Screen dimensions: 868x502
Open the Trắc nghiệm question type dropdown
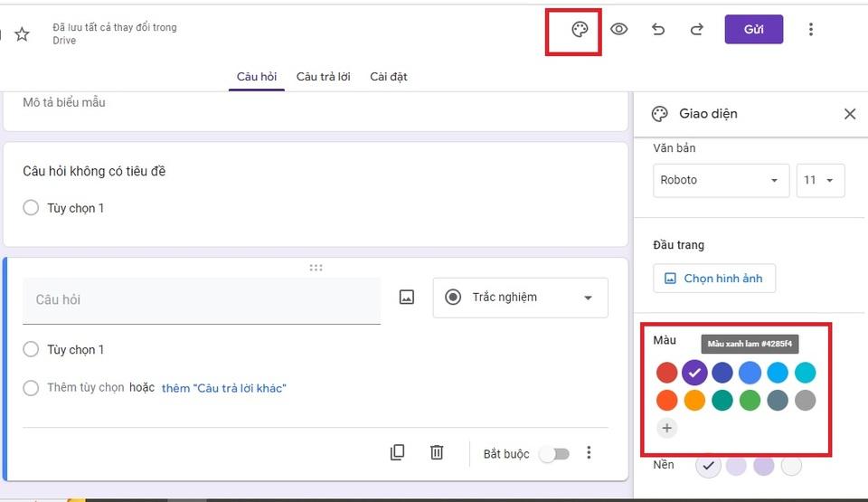(520, 298)
